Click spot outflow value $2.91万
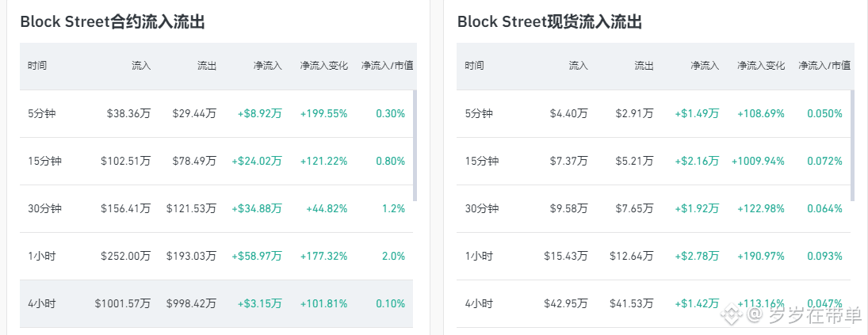This screenshot has height=335, width=868. (x=634, y=114)
